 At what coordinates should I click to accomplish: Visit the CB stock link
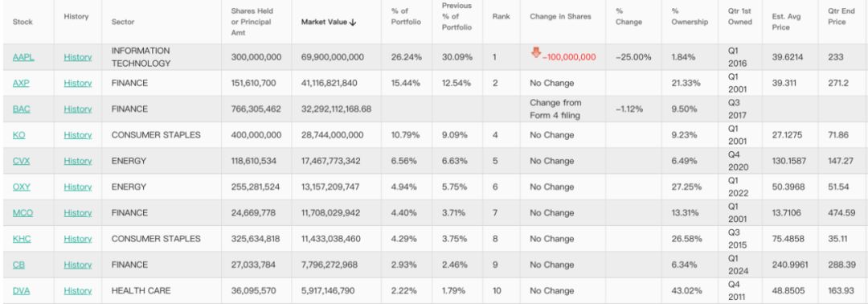pyautogui.click(x=18, y=265)
